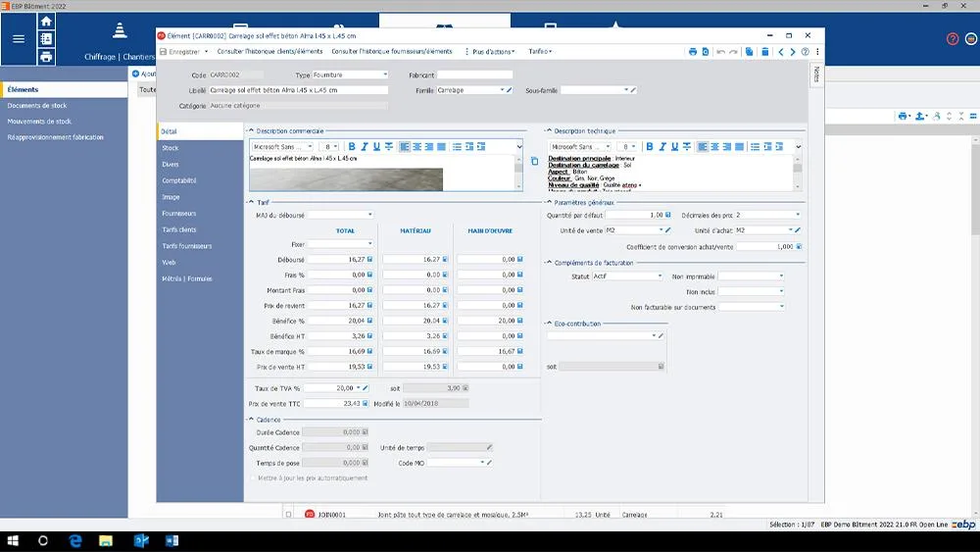Open the Décimales des prix dropdown
The height and width of the screenshot is (552, 980).
tap(798, 215)
